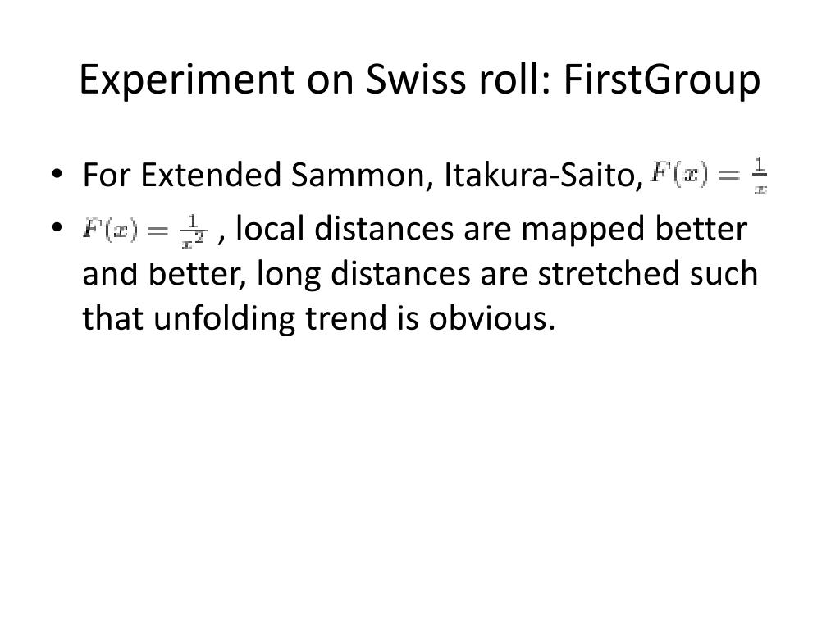Select the F(x)=1/x formula in the first bullet
Image resolution: width=840 pixels, height=630 pixels.
click(708, 176)
